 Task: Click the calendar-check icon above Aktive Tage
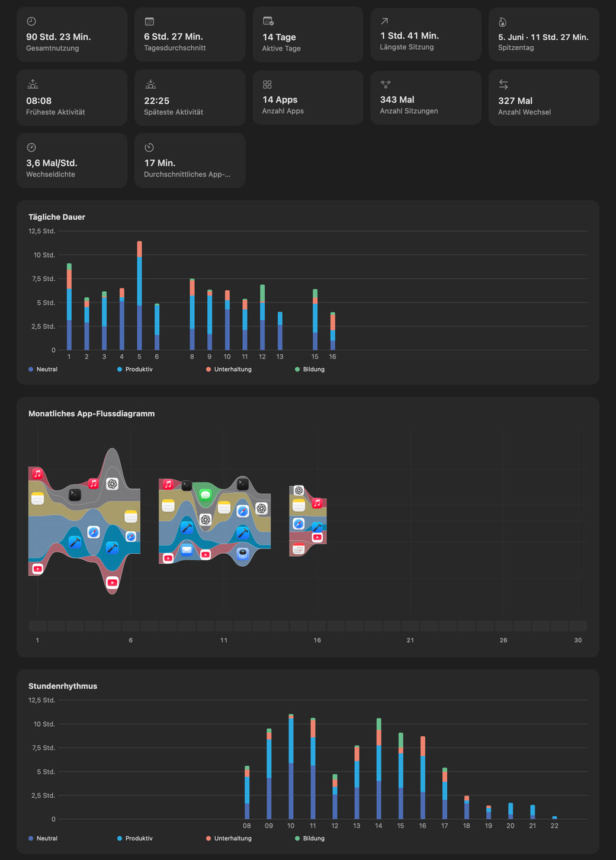[268, 21]
